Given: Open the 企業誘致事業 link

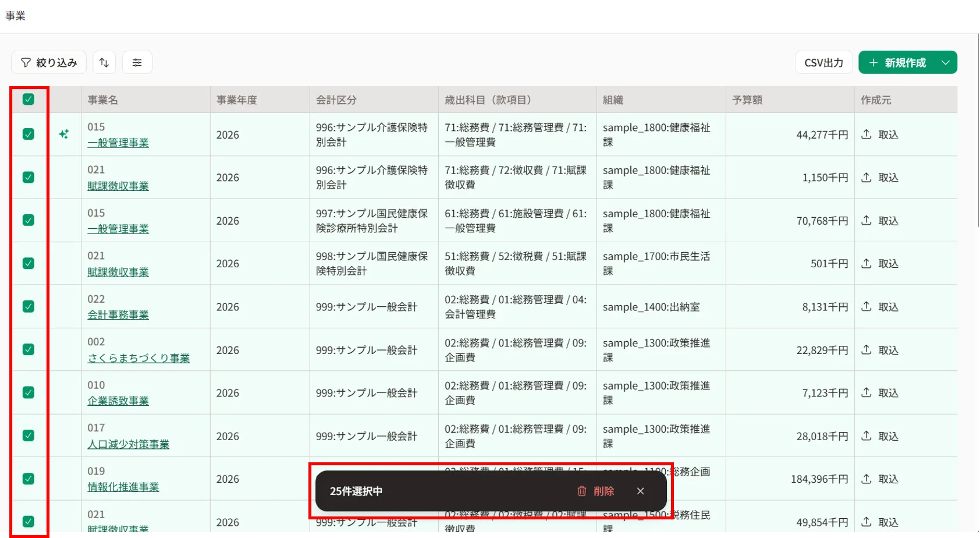Looking at the screenshot, I should click(118, 401).
